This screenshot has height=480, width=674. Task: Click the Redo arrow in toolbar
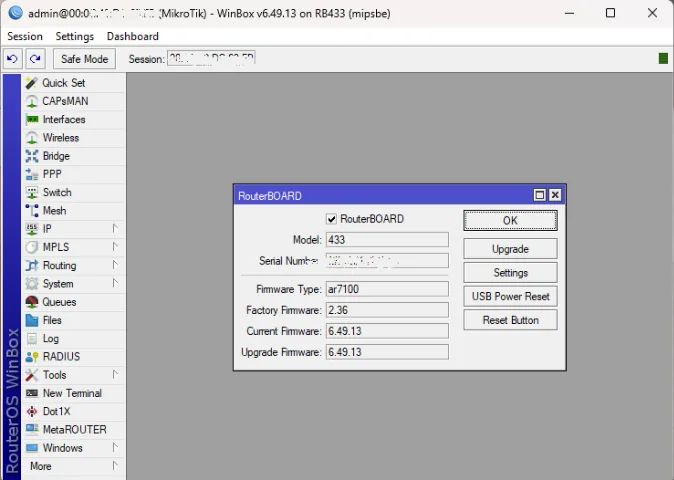(x=35, y=59)
